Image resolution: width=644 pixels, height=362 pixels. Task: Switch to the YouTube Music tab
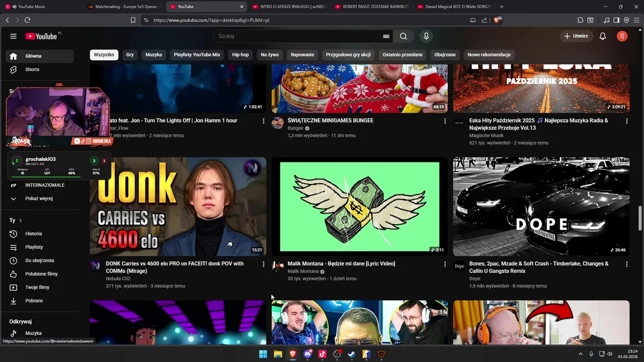(41, 7)
